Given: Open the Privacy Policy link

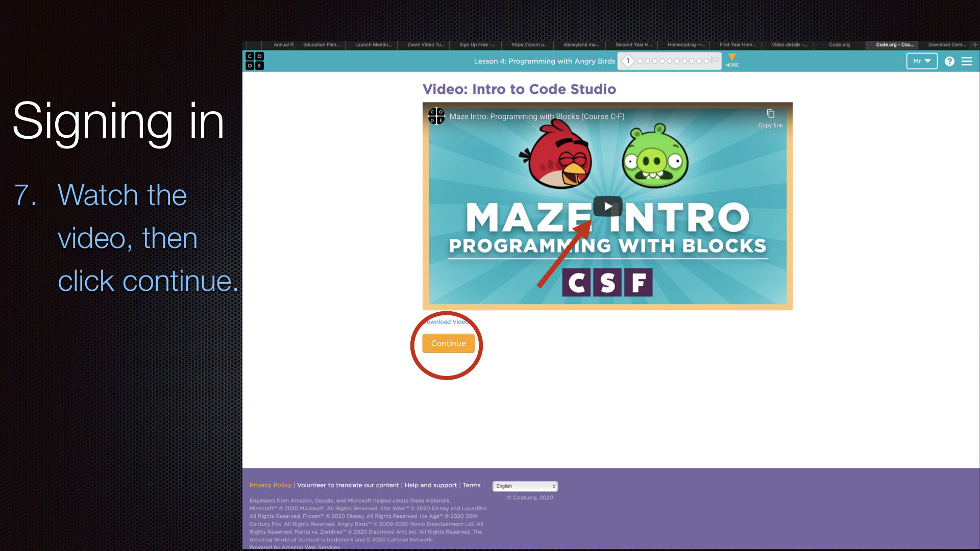Looking at the screenshot, I should click(270, 485).
